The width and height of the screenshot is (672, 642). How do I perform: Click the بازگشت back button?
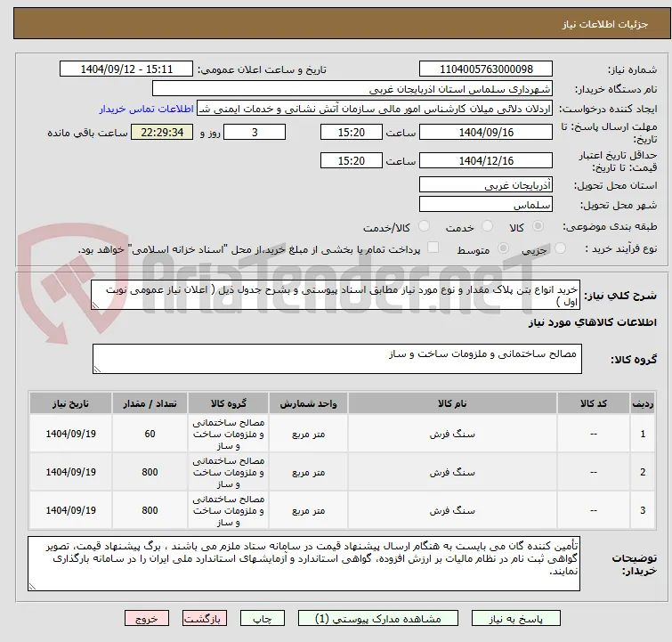point(205,619)
